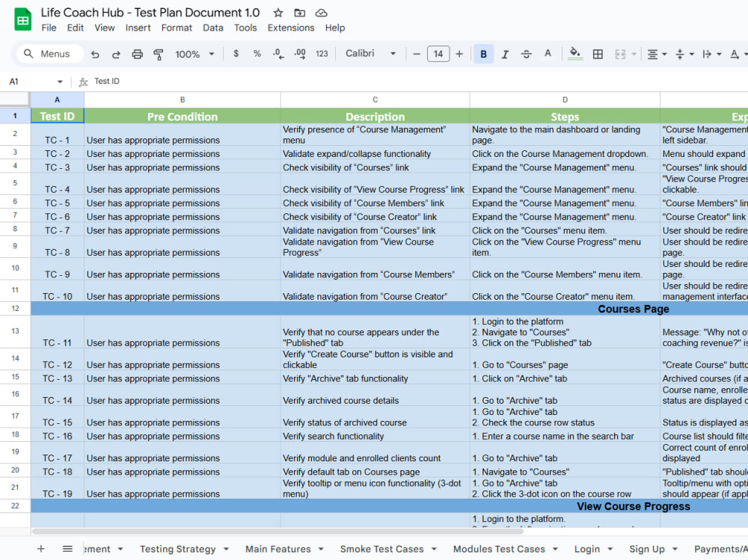748x560 pixels.
Task: Click the Pre Condition header cell
Action: click(183, 117)
